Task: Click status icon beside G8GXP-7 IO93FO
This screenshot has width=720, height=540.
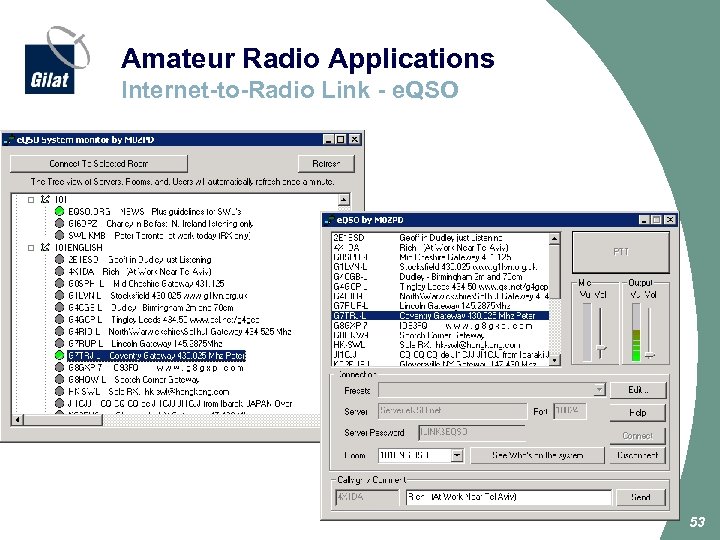Action: click(59, 367)
